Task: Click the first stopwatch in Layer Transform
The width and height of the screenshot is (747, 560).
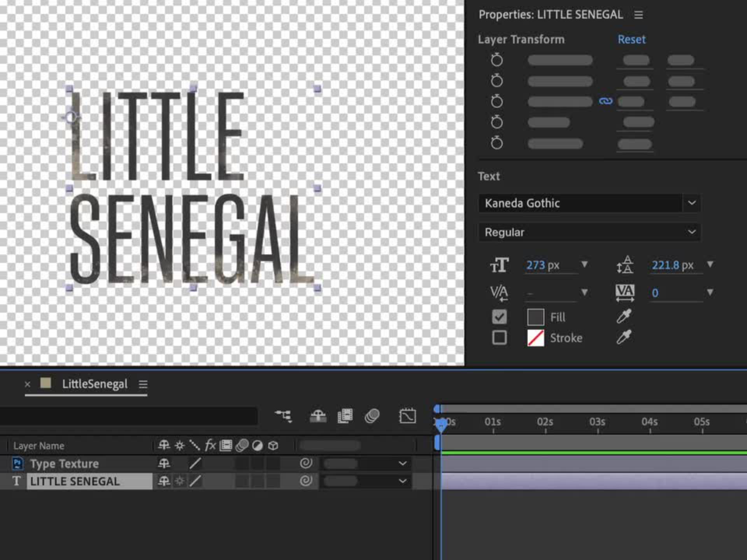Action: [x=496, y=60]
